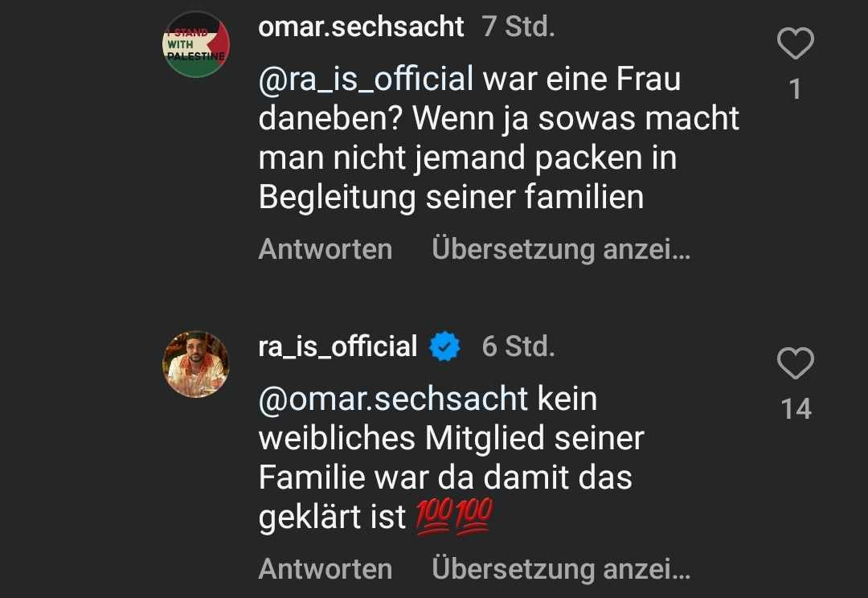Open ra_is_official's profile picture

pyautogui.click(x=196, y=364)
